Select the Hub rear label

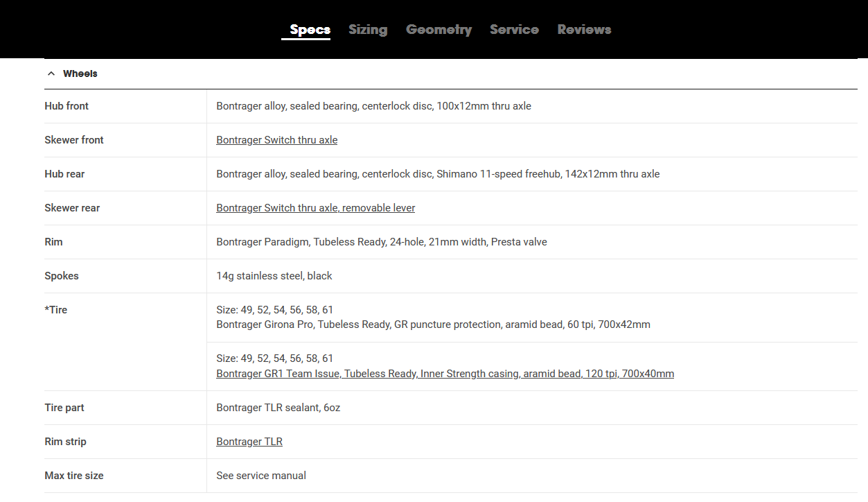[x=64, y=174]
